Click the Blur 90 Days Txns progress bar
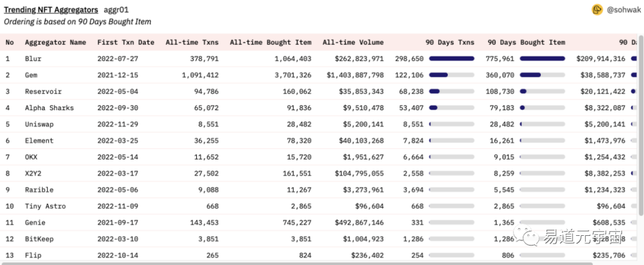Screen dimensions: 644x265 [451, 59]
